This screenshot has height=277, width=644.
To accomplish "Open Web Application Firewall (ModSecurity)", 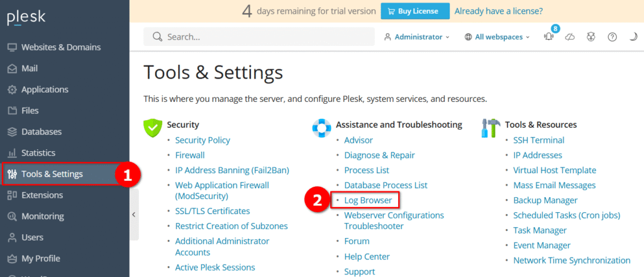I will [222, 191].
